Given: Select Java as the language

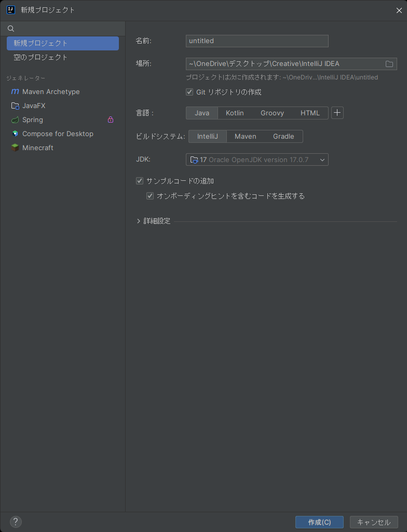Looking at the screenshot, I should 202,113.
